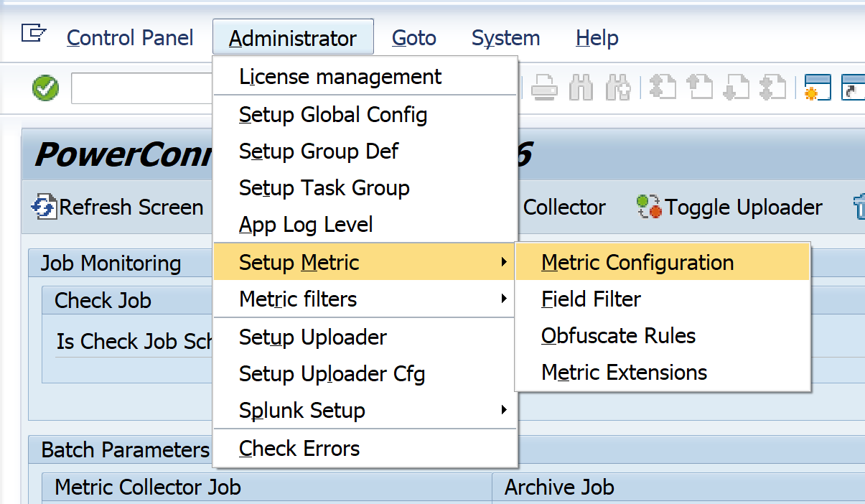Image resolution: width=865 pixels, height=504 pixels.
Task: Click the Print icon in toolbar
Action: tap(544, 88)
